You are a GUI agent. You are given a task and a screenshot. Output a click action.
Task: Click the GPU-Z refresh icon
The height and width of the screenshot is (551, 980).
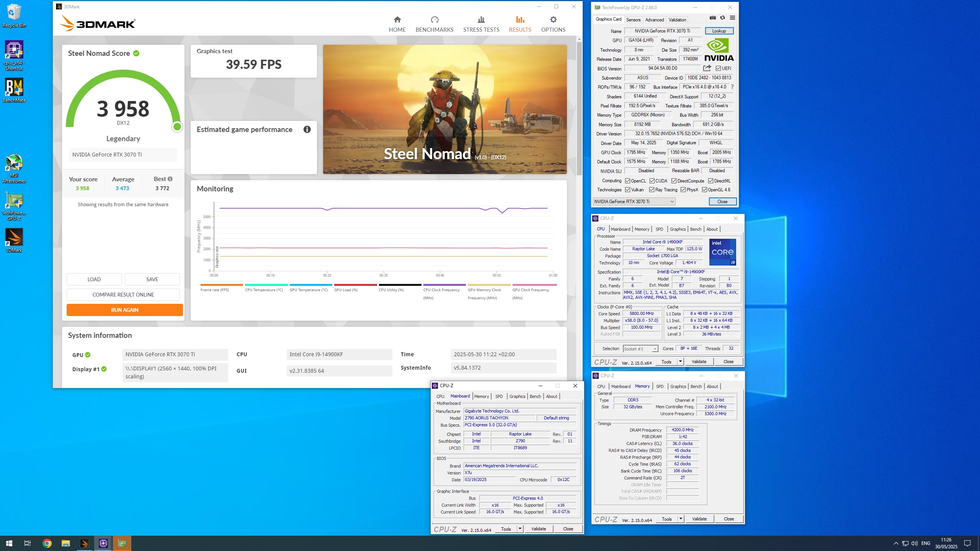pyautogui.click(x=722, y=18)
